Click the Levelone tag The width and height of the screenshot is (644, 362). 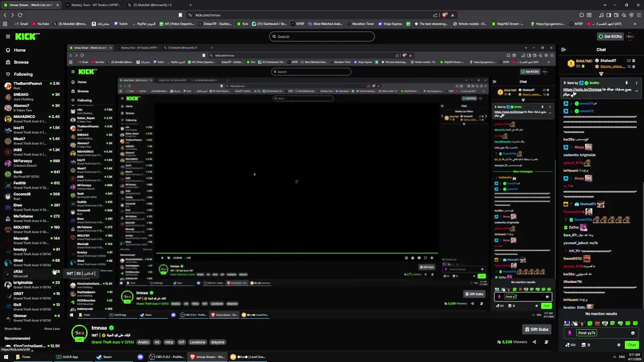[x=197, y=342]
